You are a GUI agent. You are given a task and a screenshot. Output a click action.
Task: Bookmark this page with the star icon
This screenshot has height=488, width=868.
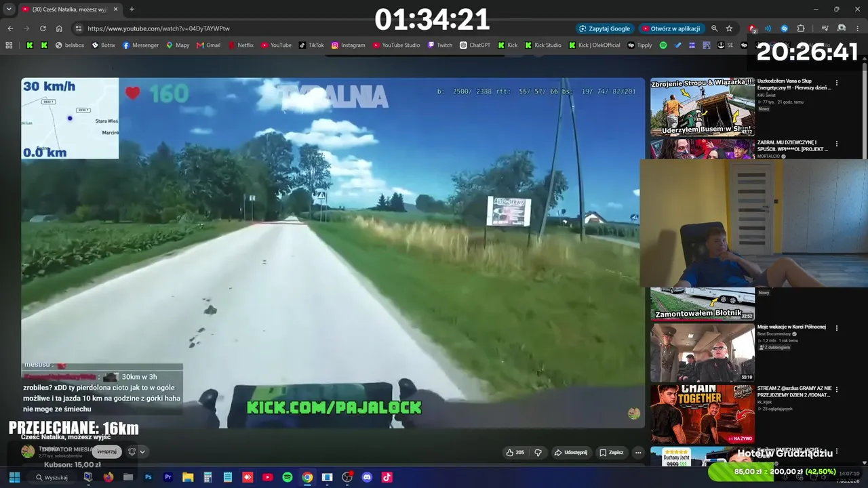[729, 28]
